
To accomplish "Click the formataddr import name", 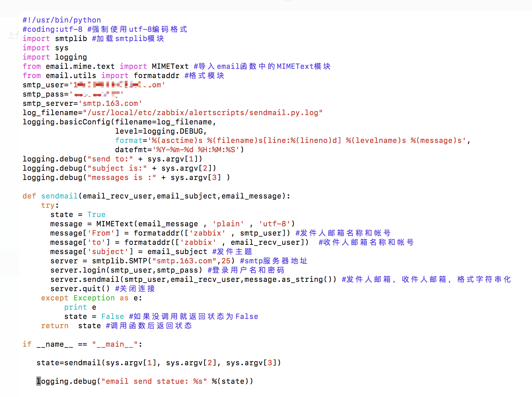I will (156, 75).
